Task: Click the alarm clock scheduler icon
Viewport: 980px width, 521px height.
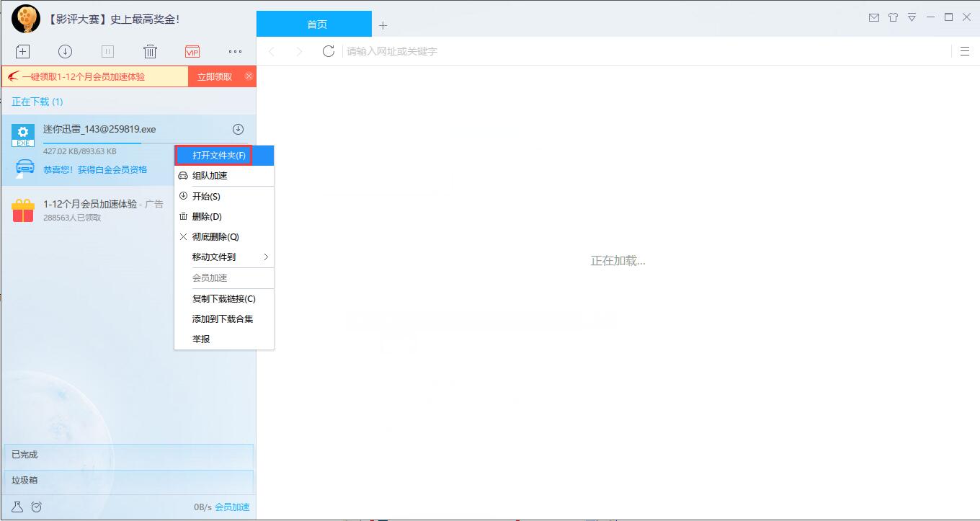Action: pyautogui.click(x=37, y=507)
